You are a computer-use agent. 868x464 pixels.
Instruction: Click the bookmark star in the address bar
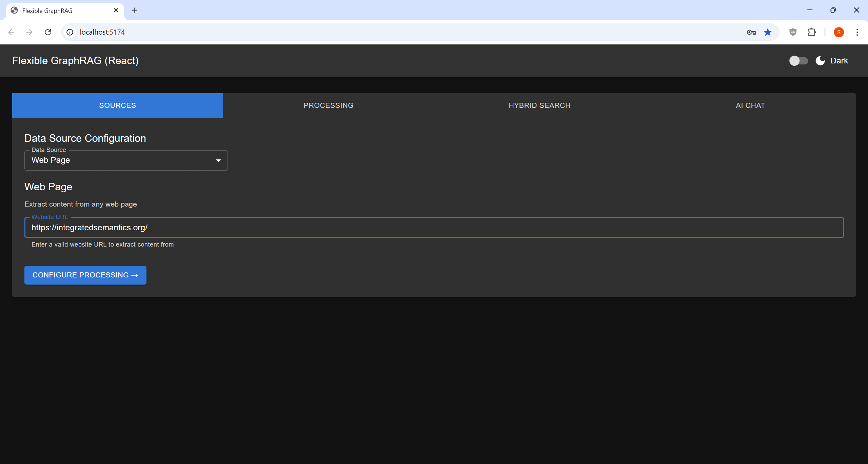[768, 32]
